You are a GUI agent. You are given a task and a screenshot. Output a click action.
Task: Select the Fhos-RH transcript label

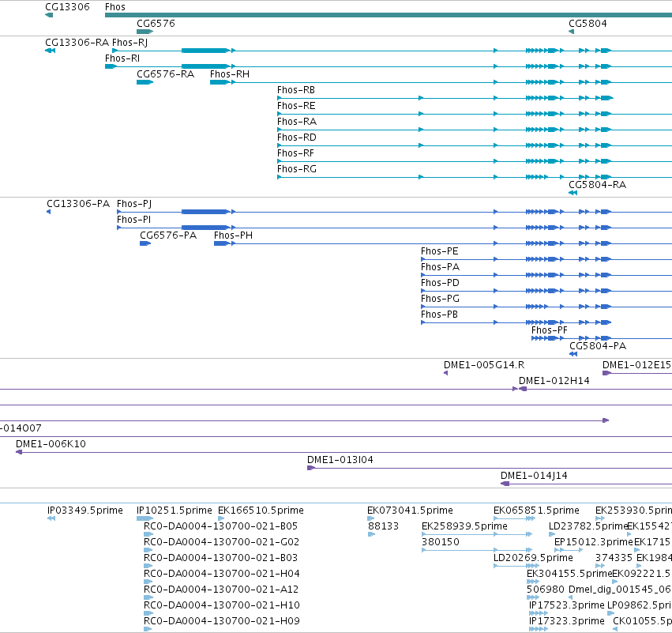(x=230, y=74)
